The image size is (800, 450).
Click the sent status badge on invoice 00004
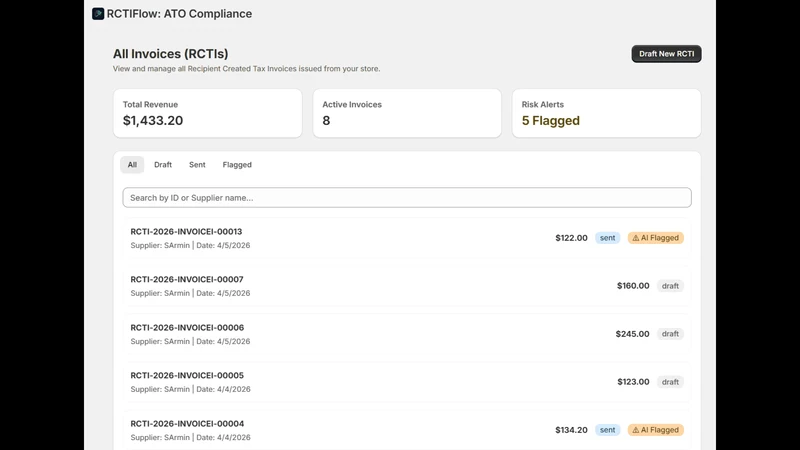point(607,430)
